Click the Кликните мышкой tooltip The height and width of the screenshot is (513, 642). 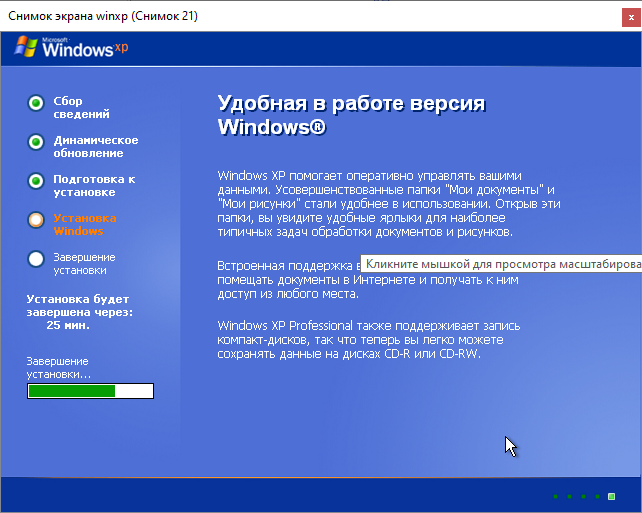click(501, 264)
